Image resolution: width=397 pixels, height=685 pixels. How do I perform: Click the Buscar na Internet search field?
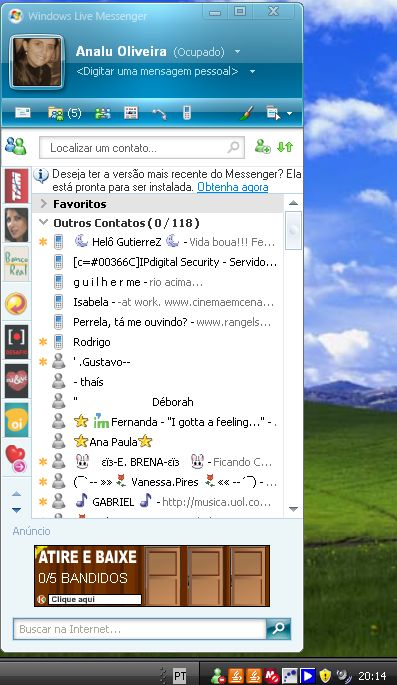point(140,629)
